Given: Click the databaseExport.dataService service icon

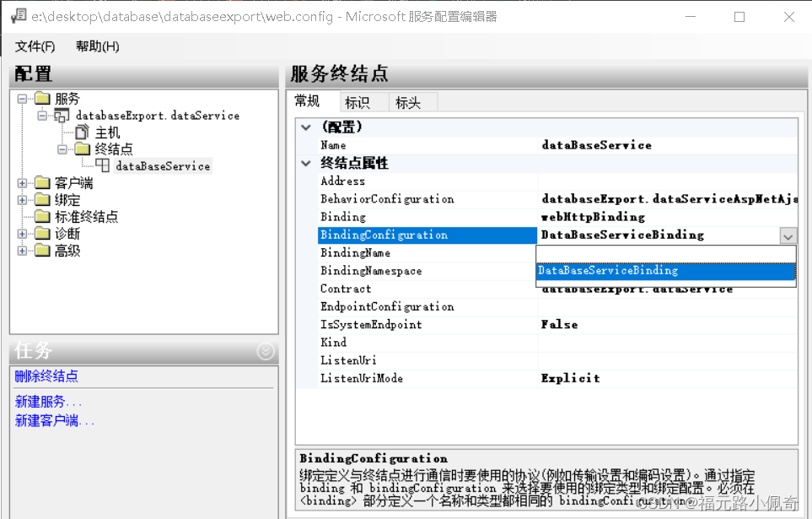Looking at the screenshot, I should pos(62,116).
